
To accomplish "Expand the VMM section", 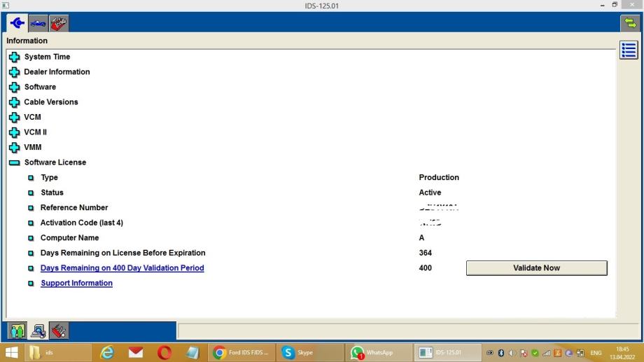I will [x=15, y=147].
